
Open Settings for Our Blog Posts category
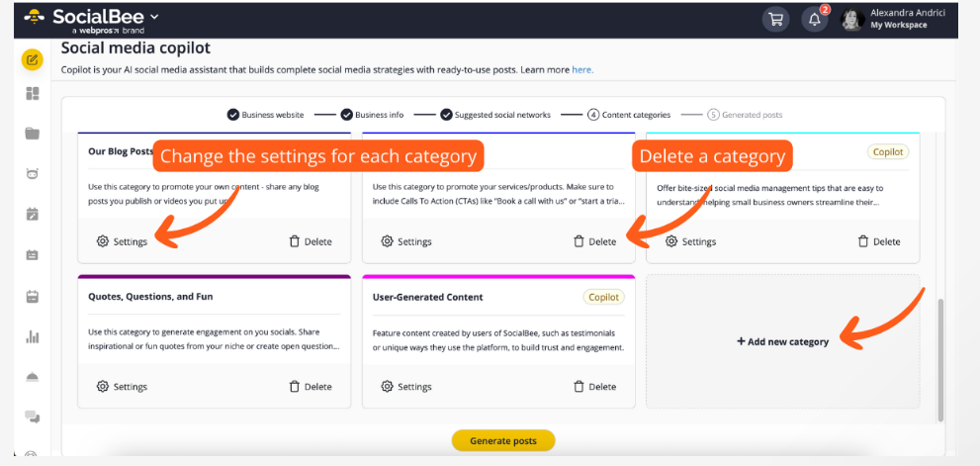(122, 241)
